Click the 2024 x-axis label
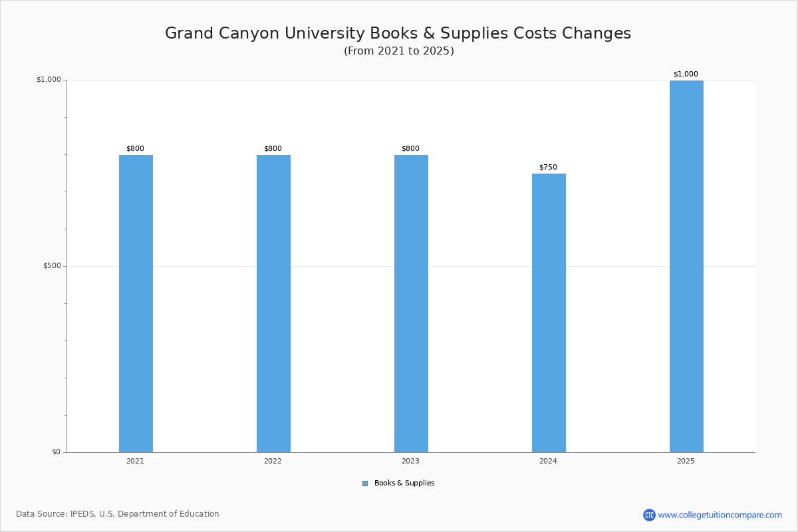 coord(548,461)
